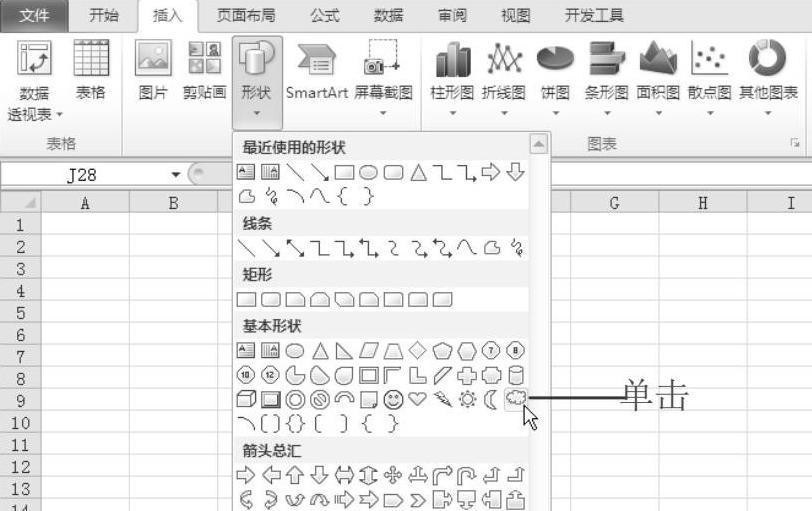Switch to the View (视图) tab
Viewport: 812px width, 511px height.
[x=516, y=16]
